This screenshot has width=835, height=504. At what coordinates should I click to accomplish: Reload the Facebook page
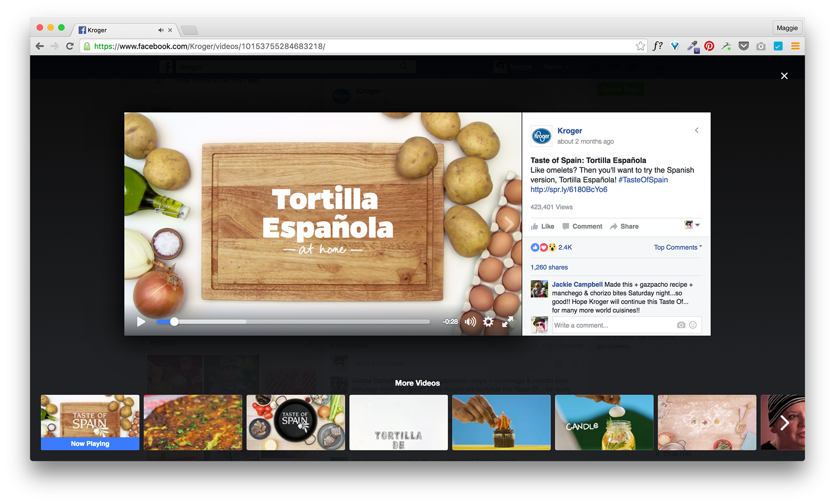[70, 46]
